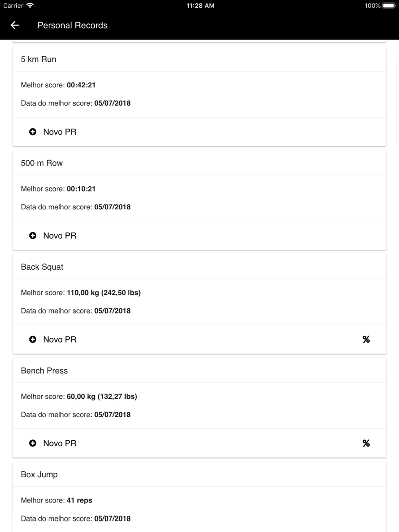Tap the Personal Records page title

tap(73, 26)
